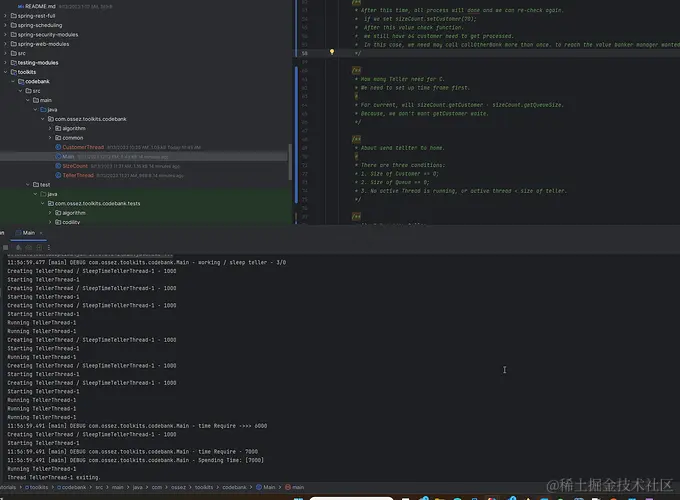Select README.md in the project tree
Viewport: 680px width, 500px height.
[42, 7]
